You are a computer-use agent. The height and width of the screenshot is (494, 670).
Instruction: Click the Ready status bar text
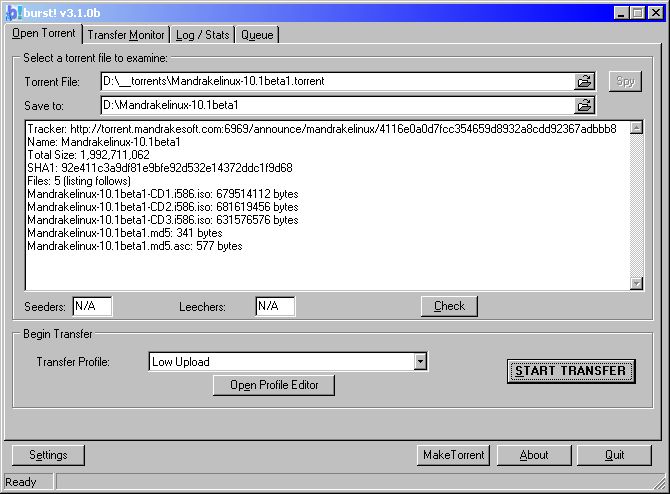[x=21, y=482]
